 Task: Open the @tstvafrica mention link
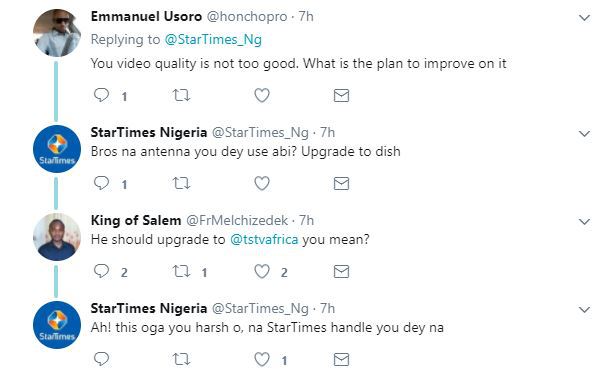(x=264, y=239)
